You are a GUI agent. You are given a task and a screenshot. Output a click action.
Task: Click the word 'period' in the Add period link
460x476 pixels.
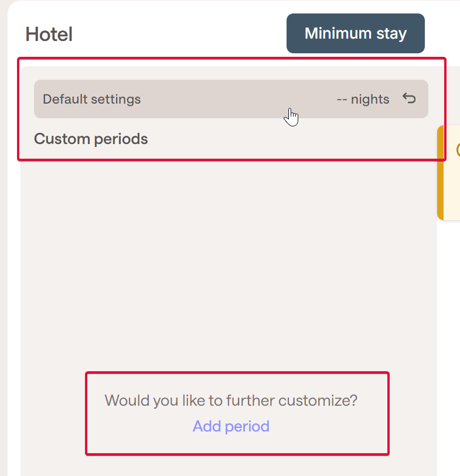pos(247,426)
